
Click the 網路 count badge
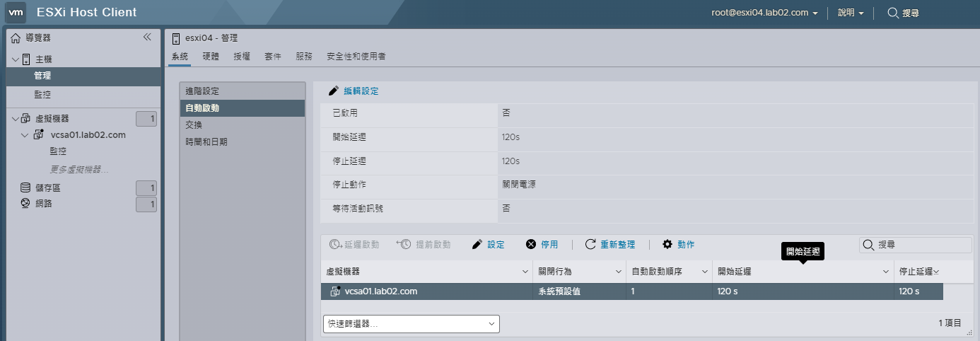(x=146, y=204)
